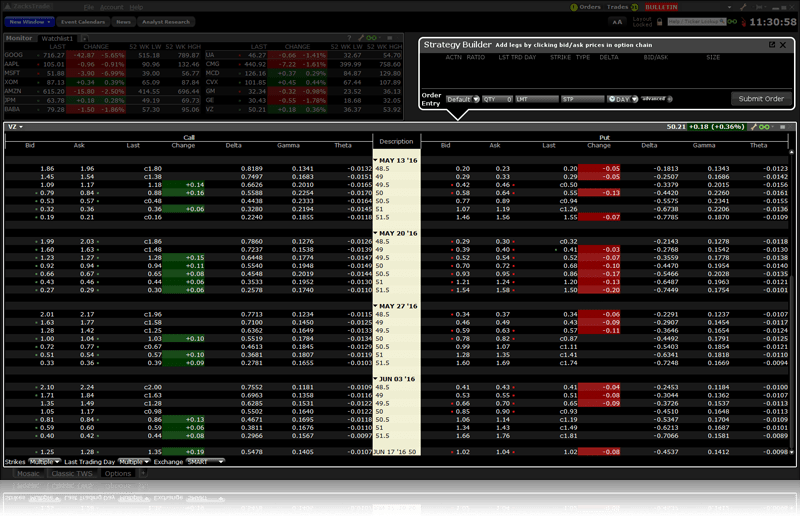The image size is (800, 520).
Task: Click the Layout Locked padlock icon
Action: coord(659,22)
